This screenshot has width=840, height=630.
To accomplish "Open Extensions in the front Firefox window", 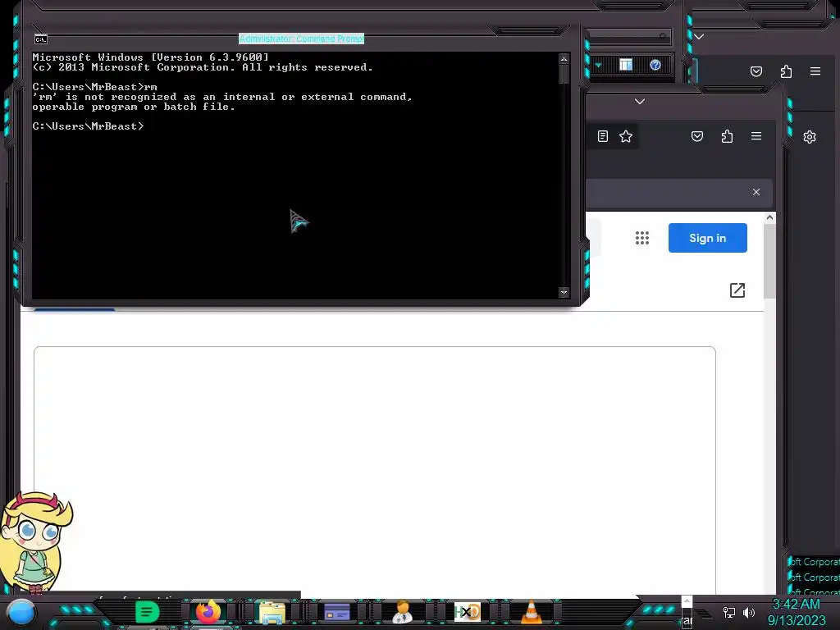I will (727, 136).
